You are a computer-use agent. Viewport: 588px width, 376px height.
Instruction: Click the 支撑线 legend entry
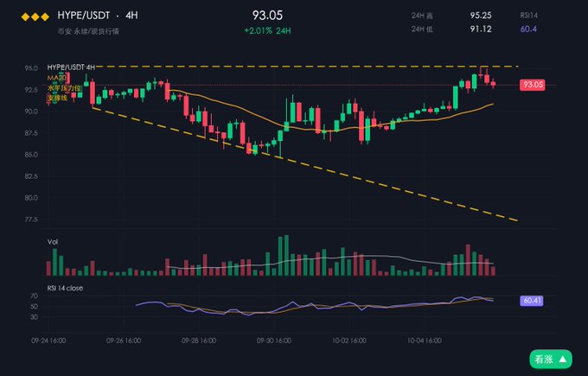57,98
